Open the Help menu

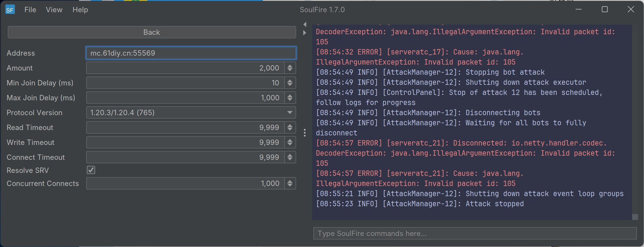tap(80, 10)
